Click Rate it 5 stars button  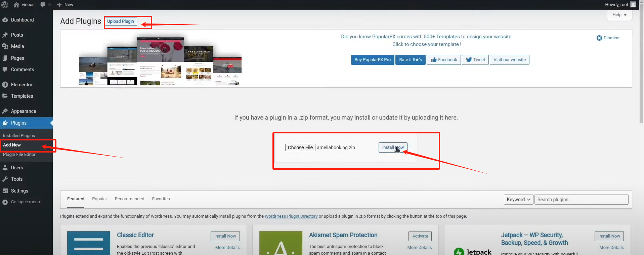411,60
